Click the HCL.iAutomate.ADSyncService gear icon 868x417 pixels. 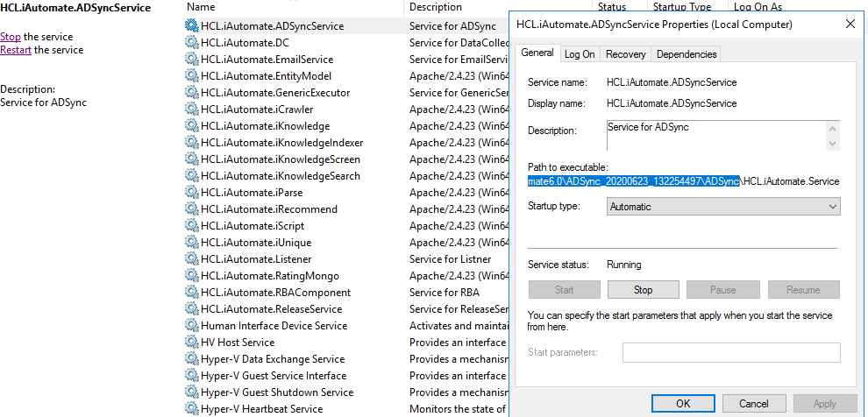tap(192, 26)
